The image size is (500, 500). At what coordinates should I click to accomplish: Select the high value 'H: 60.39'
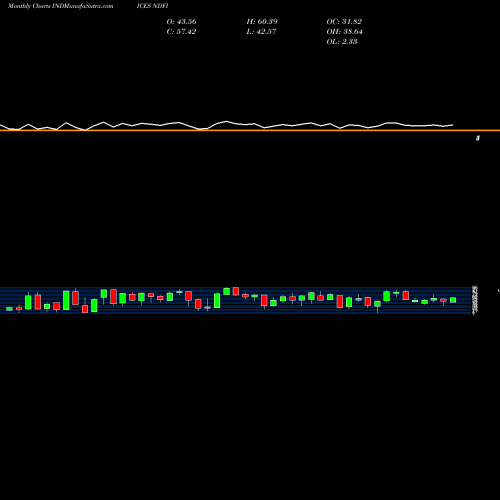tap(262, 22)
